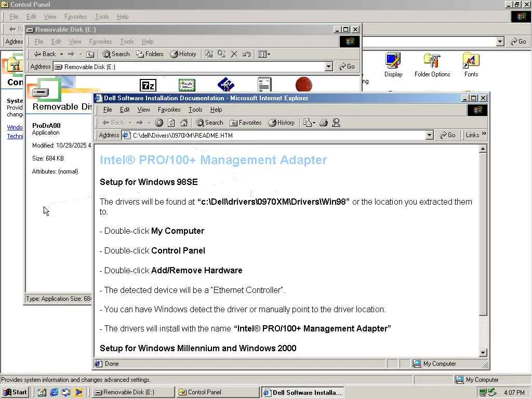Click the Delete X icon in Removable Disk

pyautogui.click(x=234, y=54)
